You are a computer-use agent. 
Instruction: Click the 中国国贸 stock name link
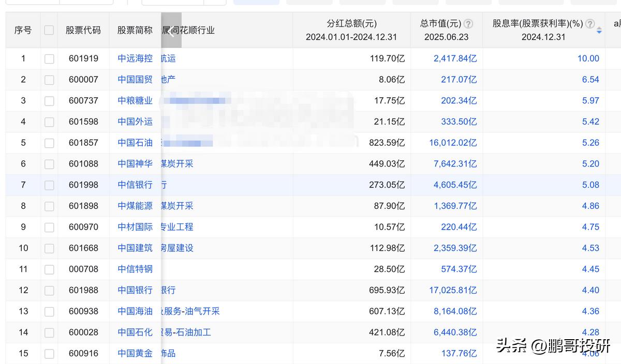pyautogui.click(x=135, y=80)
